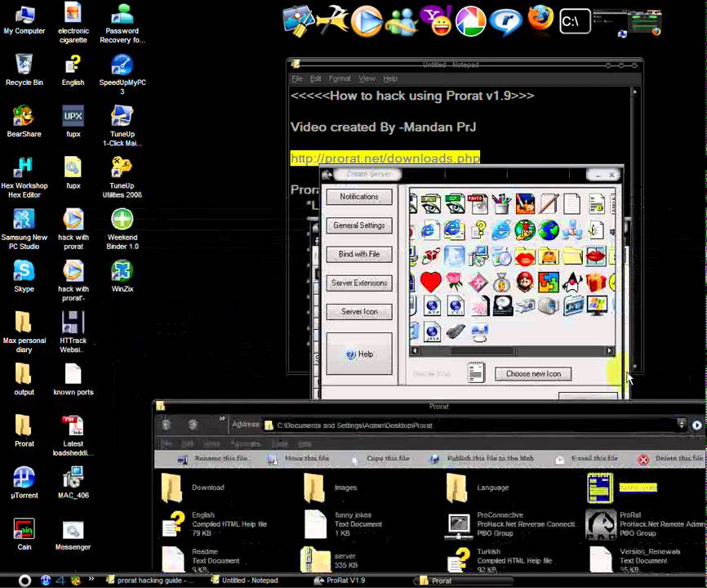The width and height of the screenshot is (707, 588).
Task: Pick the Java Duke mascot icon
Action: [x=572, y=283]
